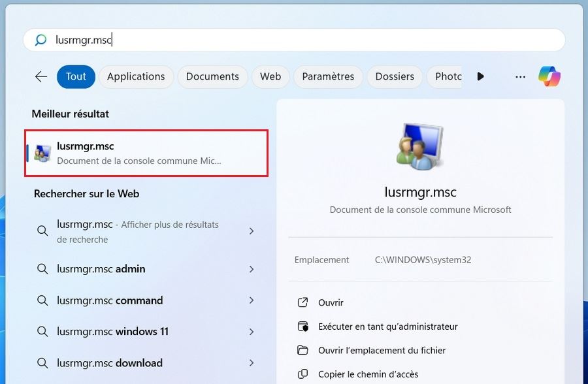Expand the lusrmgr.msc download suggestion chevron
The image size is (588, 384).
pyautogui.click(x=252, y=363)
